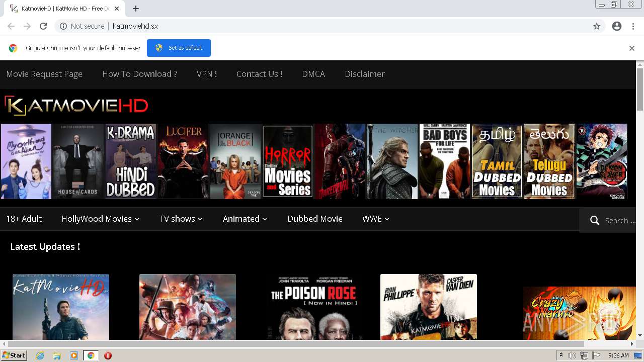Open Telugu Dubbed Movies banner

click(549, 161)
